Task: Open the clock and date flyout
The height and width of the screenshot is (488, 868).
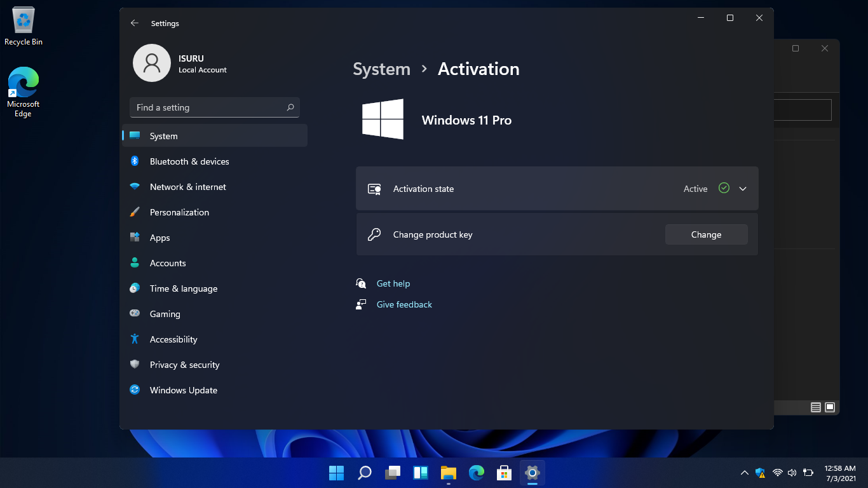Action: coord(840,473)
